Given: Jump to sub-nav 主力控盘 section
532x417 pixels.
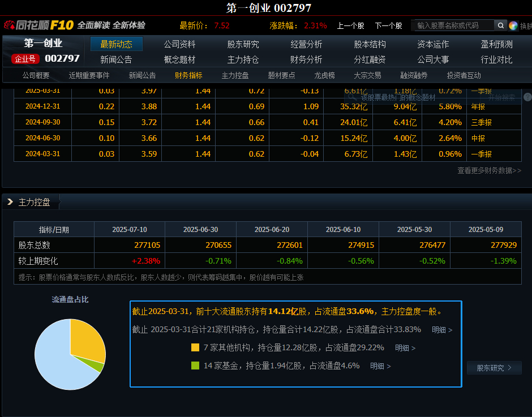Looking at the screenshot, I should [x=235, y=75].
